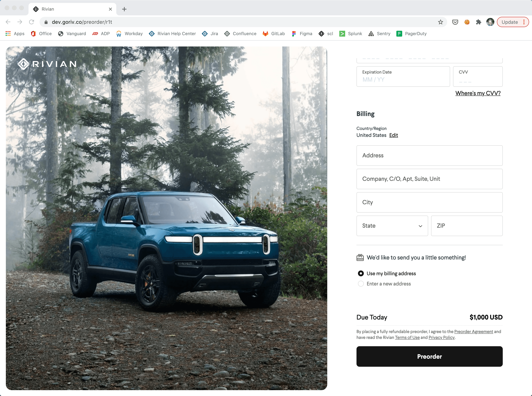Choose Enter a new address

pos(361,284)
